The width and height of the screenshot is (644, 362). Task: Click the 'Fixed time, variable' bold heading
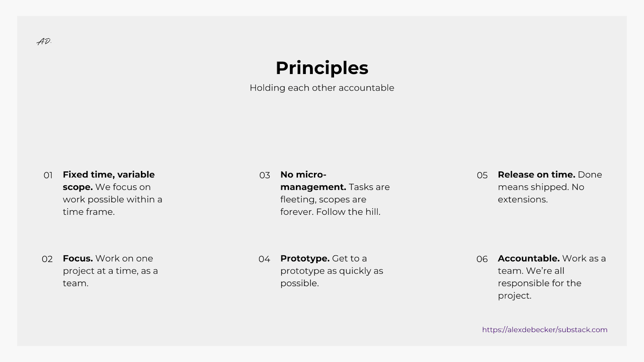point(109,175)
